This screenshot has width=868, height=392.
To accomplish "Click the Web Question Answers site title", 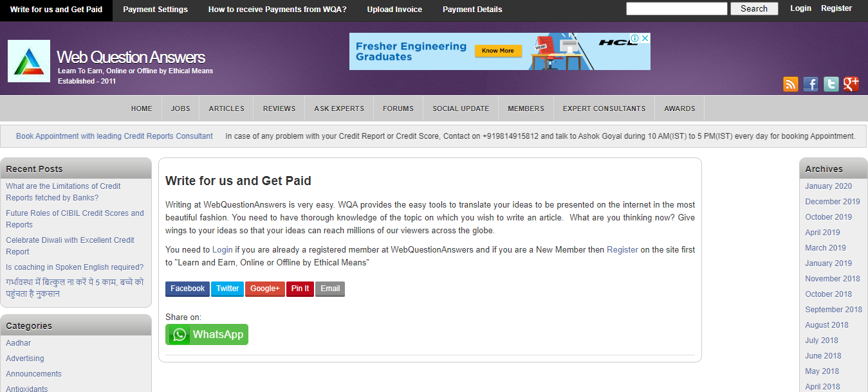I will [x=131, y=57].
